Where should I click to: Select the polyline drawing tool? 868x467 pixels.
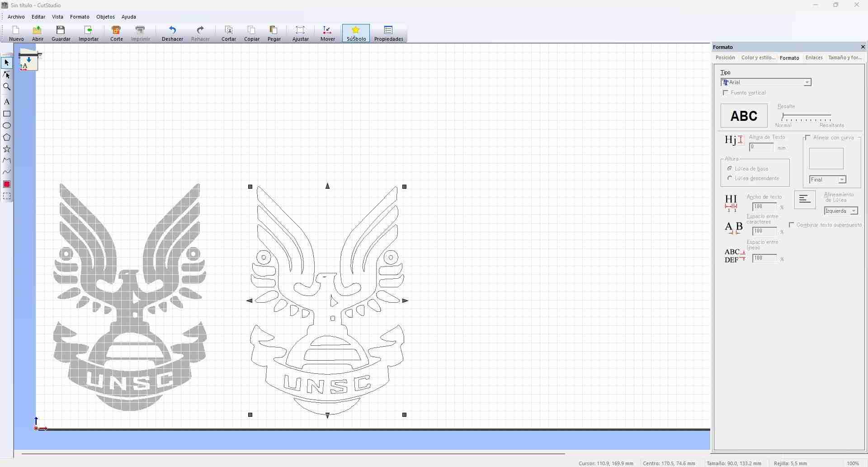click(7, 161)
